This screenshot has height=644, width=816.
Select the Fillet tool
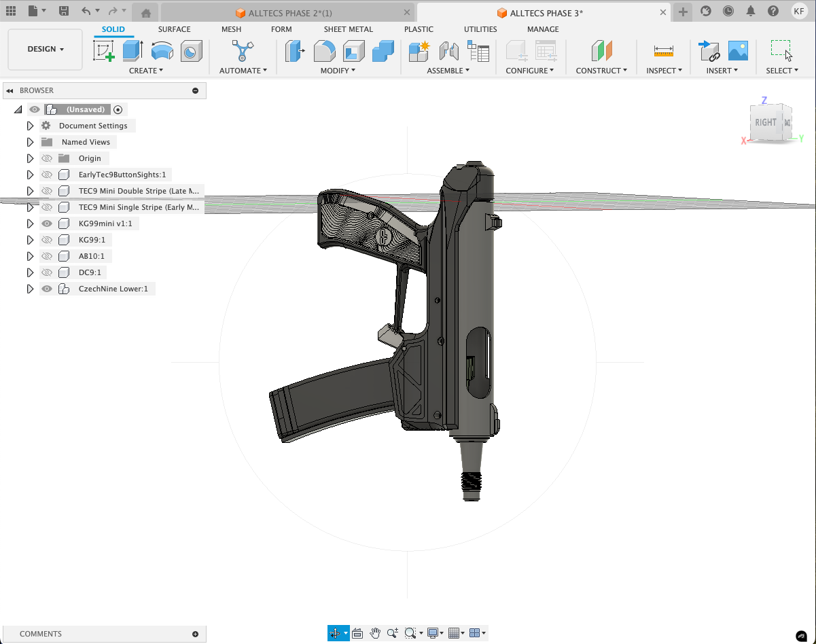[x=324, y=51]
